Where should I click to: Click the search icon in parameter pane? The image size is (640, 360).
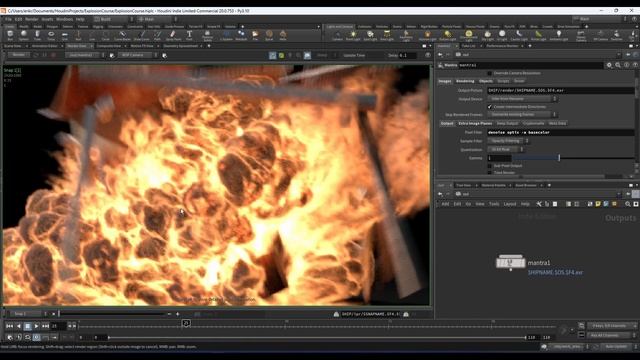pos(618,65)
